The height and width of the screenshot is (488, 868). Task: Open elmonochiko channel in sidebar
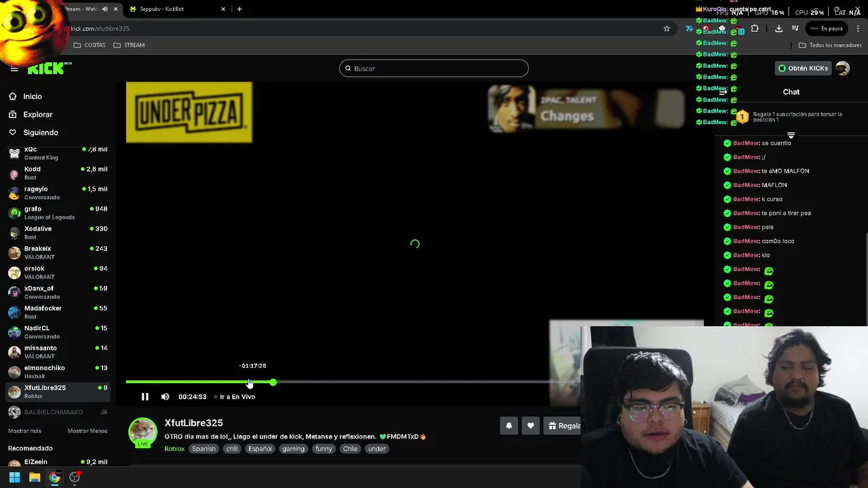click(58, 371)
